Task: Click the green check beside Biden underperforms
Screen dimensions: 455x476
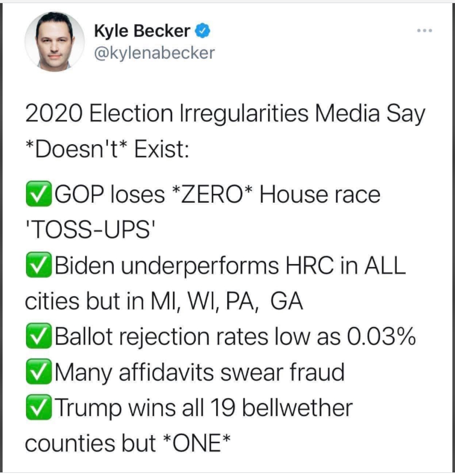Action: [38, 267]
